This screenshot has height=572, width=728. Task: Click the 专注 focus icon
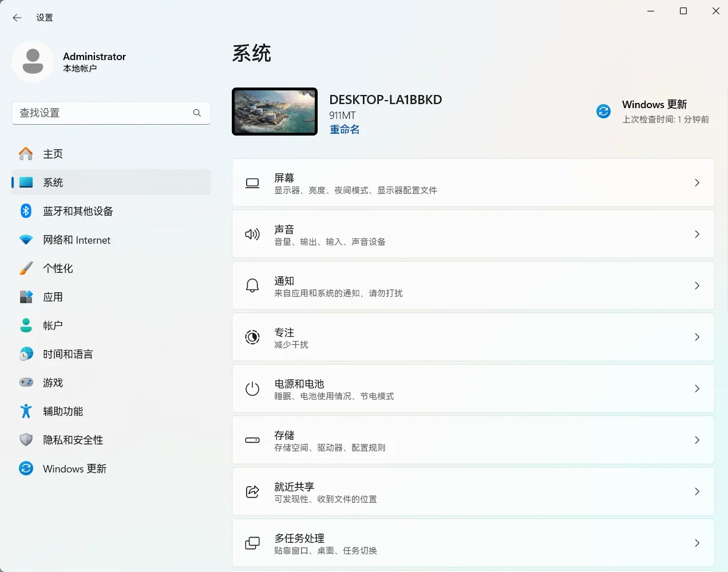[252, 337]
